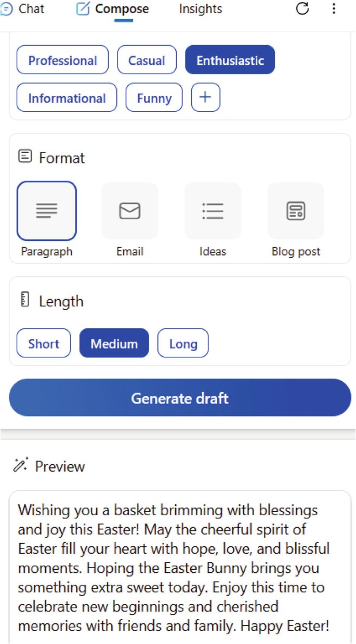
Task: Click the refresh icon in header
Action: 302,8
